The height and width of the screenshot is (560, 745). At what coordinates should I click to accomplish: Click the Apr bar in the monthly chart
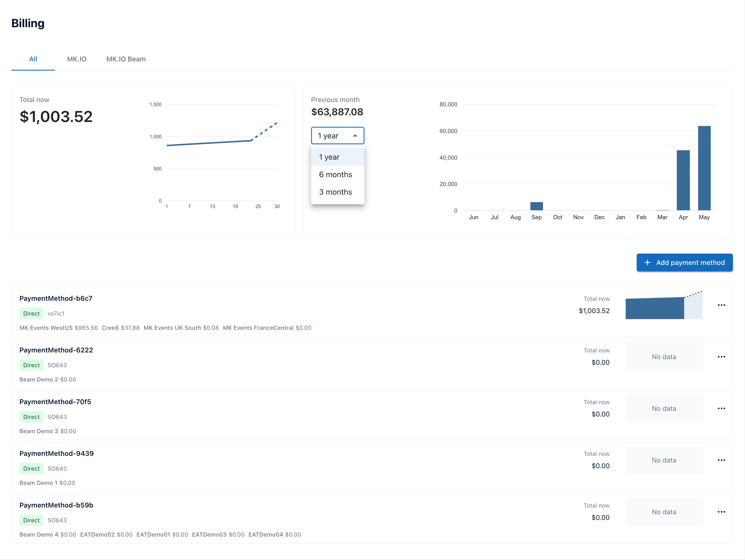683,180
